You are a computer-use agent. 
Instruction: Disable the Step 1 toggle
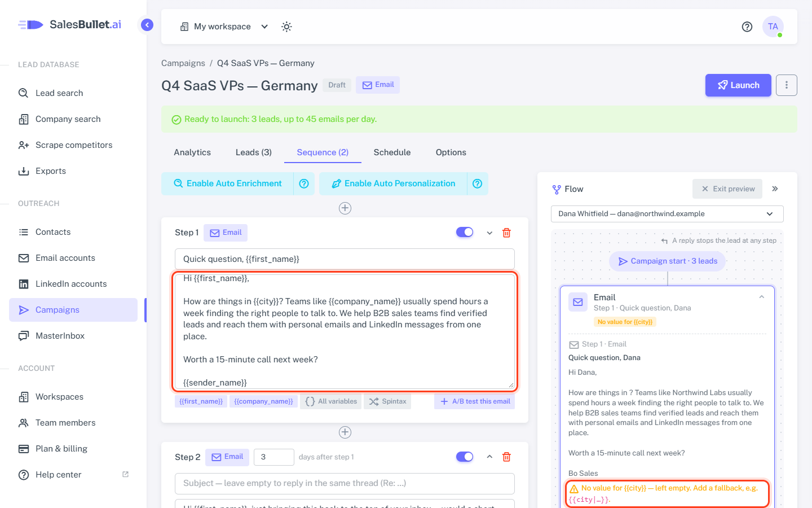coord(465,233)
